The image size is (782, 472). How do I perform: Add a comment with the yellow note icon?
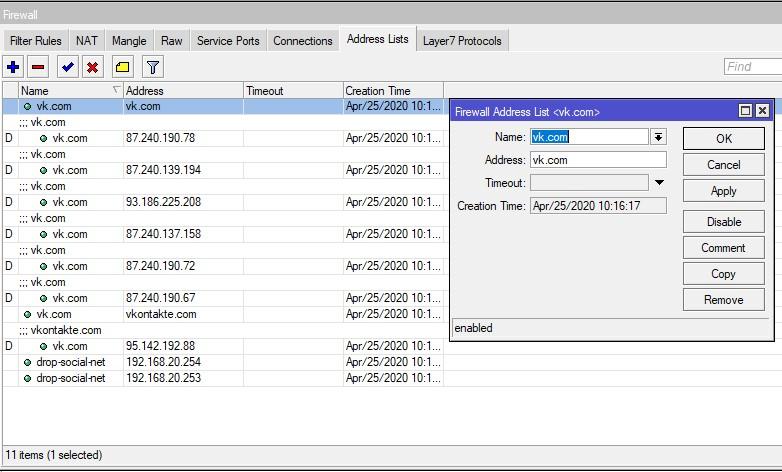coord(123,67)
